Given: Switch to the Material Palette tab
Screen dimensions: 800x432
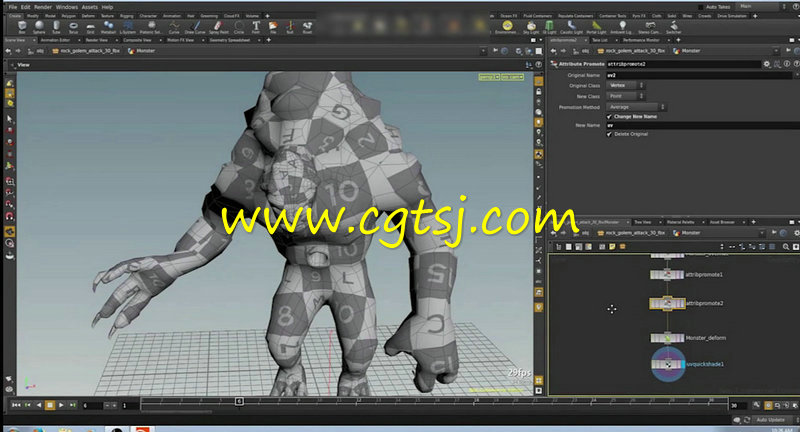Looking at the screenshot, I should [x=681, y=222].
